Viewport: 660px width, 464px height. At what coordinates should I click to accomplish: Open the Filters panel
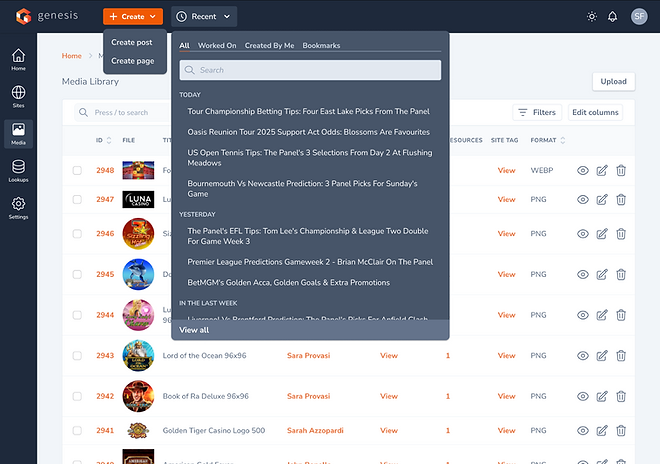(537, 112)
